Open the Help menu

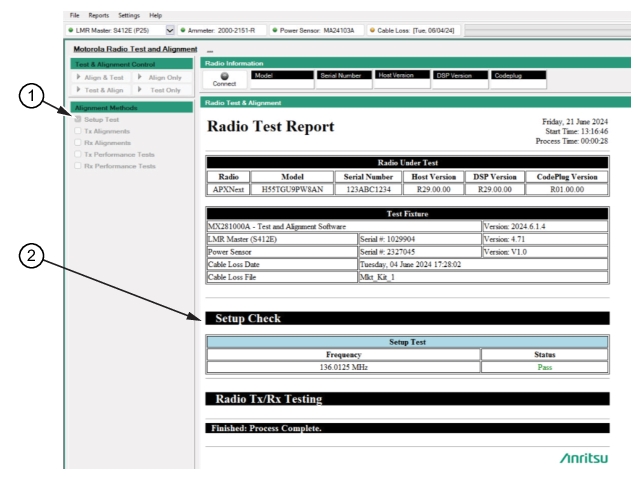155,15
